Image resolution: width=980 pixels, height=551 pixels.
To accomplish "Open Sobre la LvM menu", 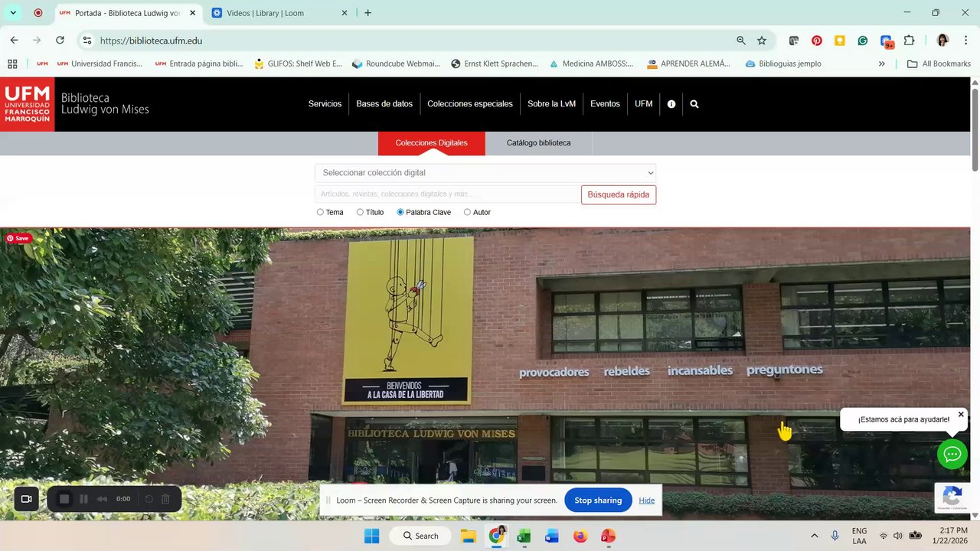I will 551,104.
